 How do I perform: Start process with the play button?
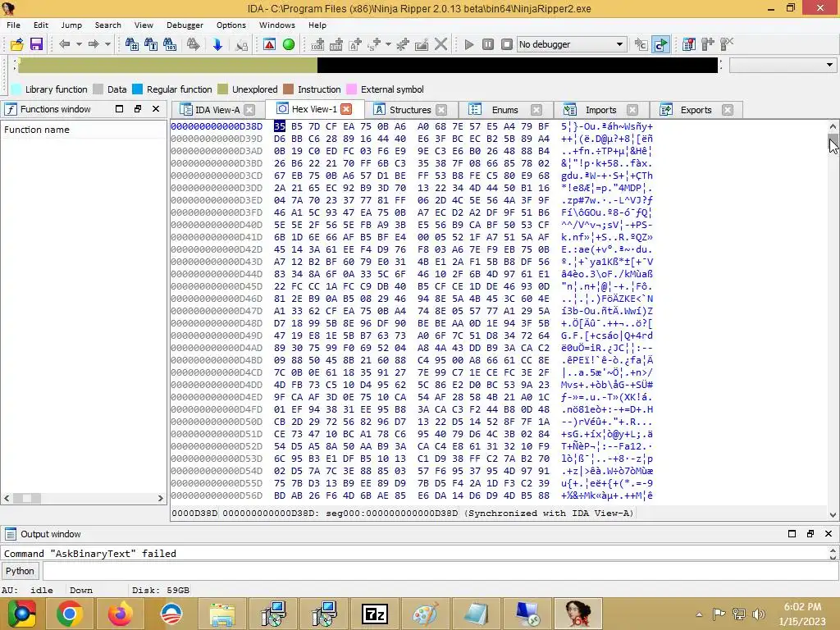pyautogui.click(x=469, y=44)
